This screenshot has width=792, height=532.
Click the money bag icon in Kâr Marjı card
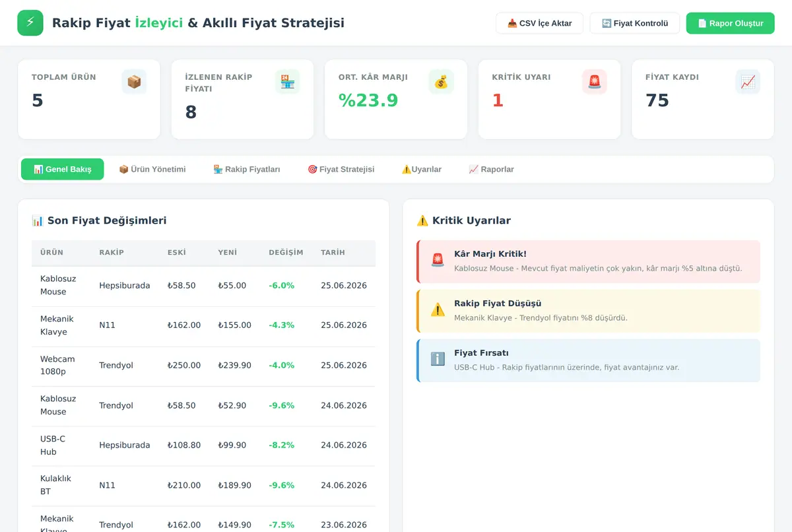(441, 82)
